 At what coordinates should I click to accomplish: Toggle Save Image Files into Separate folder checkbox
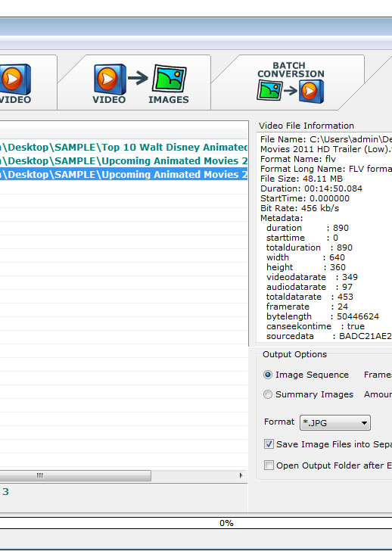pyautogui.click(x=269, y=444)
